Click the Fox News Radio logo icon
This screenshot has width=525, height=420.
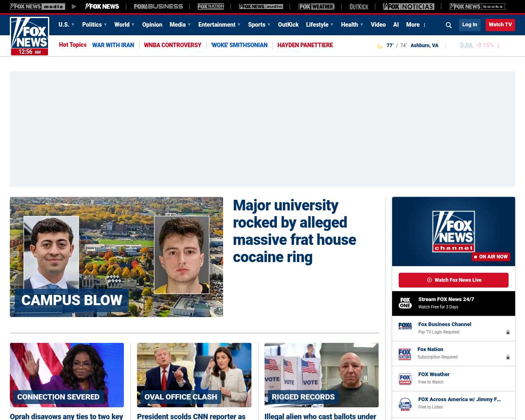click(x=405, y=404)
